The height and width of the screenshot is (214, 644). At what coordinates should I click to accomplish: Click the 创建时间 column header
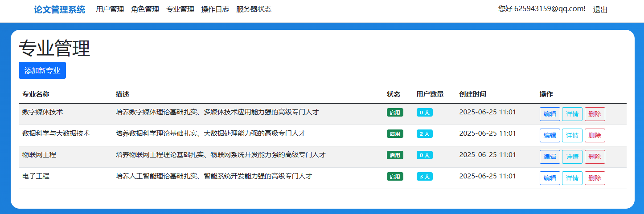[x=472, y=94]
